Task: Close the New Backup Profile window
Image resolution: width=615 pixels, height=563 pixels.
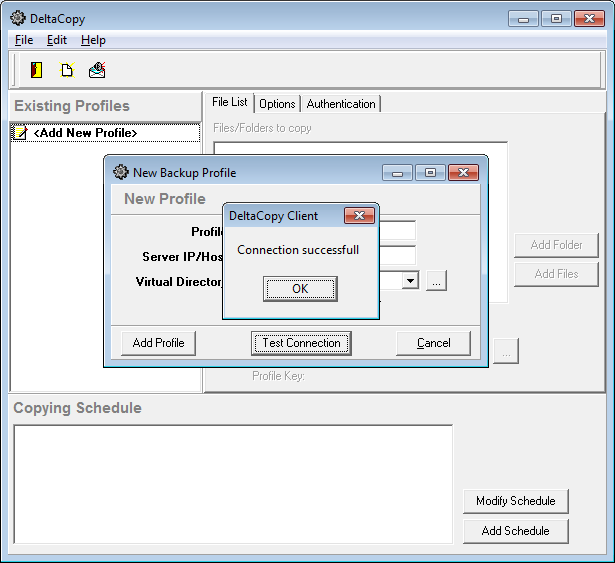Action: [x=462, y=172]
